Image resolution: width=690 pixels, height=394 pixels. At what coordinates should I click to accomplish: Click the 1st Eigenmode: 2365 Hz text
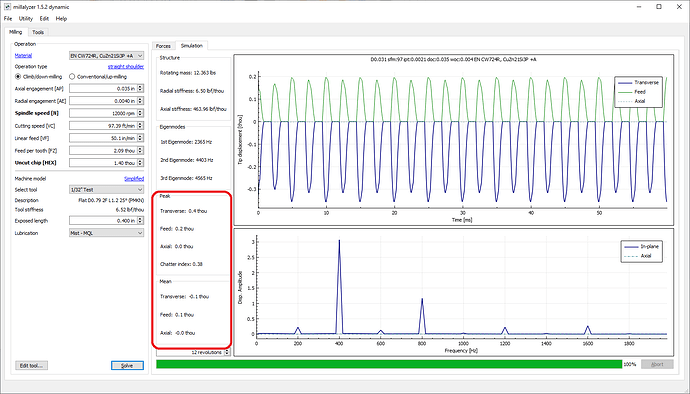tap(186, 142)
